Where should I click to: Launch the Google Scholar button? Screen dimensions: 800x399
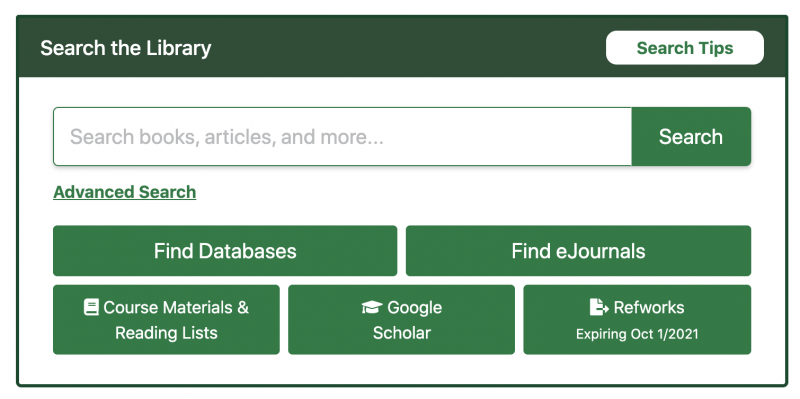[x=402, y=319]
